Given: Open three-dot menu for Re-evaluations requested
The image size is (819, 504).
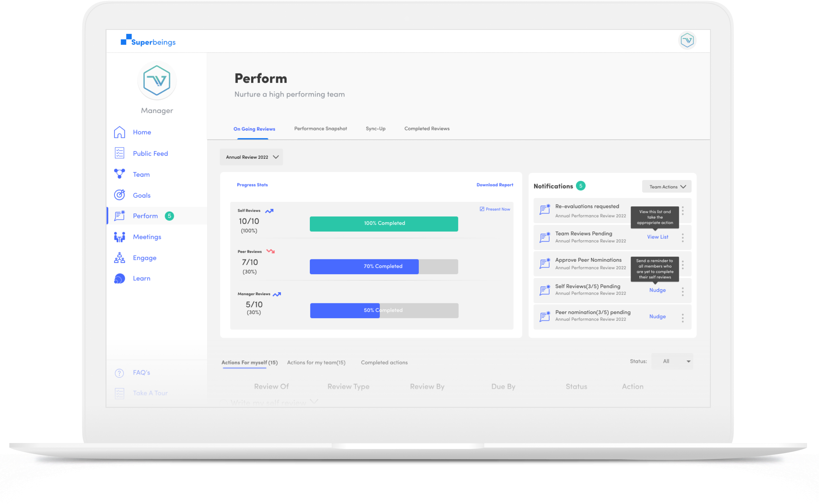Looking at the screenshot, I should tap(682, 211).
